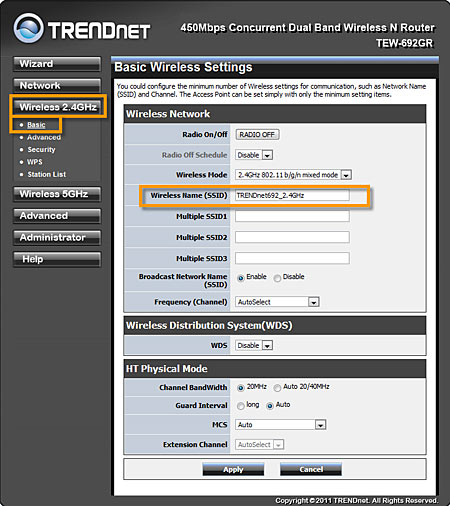The image size is (450, 506).
Task: Expand the MCS dropdown
Action: click(x=281, y=425)
